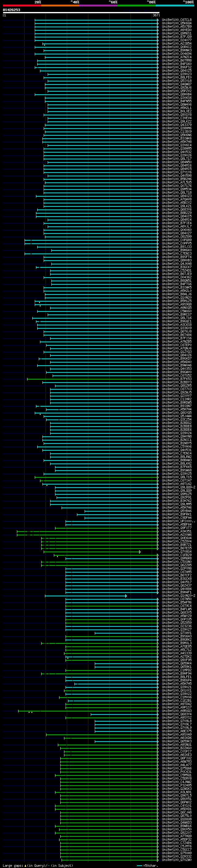Click the short green bar for Q708G4
Screen dimensions: 197x868
[x=92, y=552]
